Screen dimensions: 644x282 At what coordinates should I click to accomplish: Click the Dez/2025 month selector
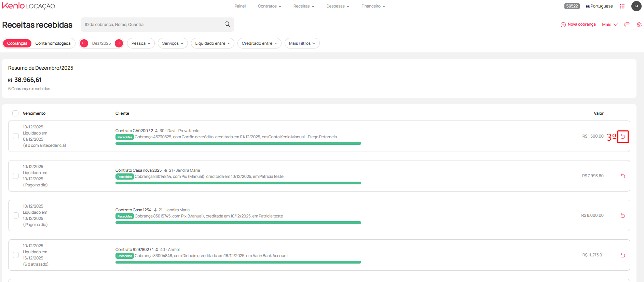point(101,43)
